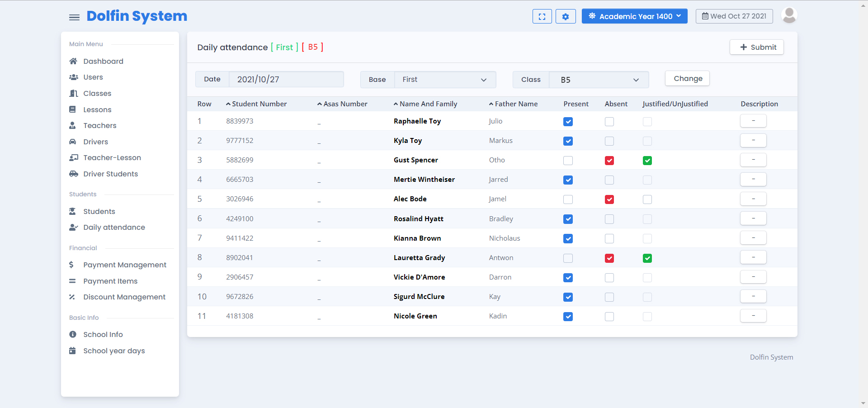Open School Info menu item

103,334
